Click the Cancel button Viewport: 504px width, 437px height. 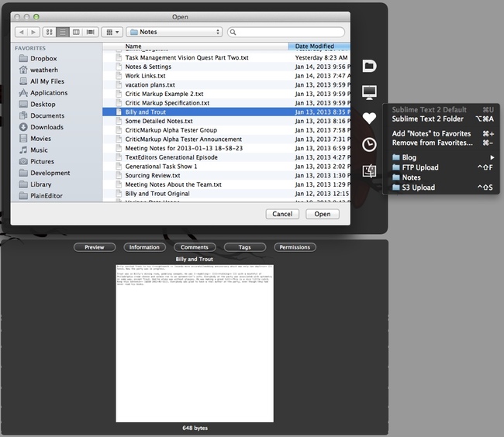(x=282, y=214)
